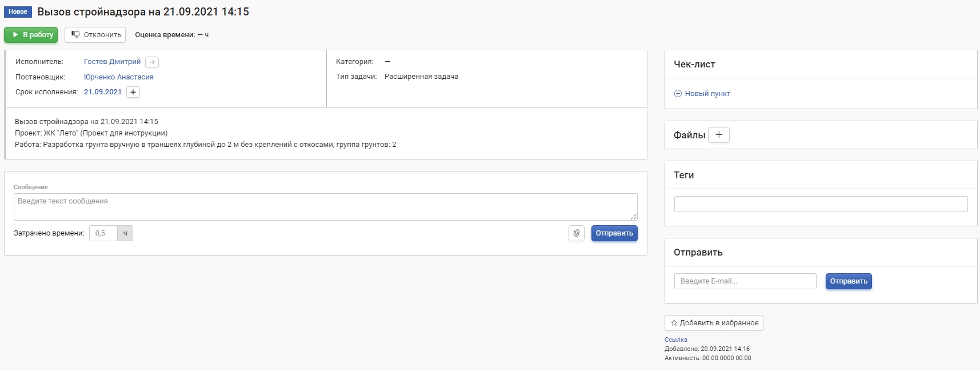Click the paperclip attach file icon
Viewport: 980px width, 371px height.
tap(576, 233)
